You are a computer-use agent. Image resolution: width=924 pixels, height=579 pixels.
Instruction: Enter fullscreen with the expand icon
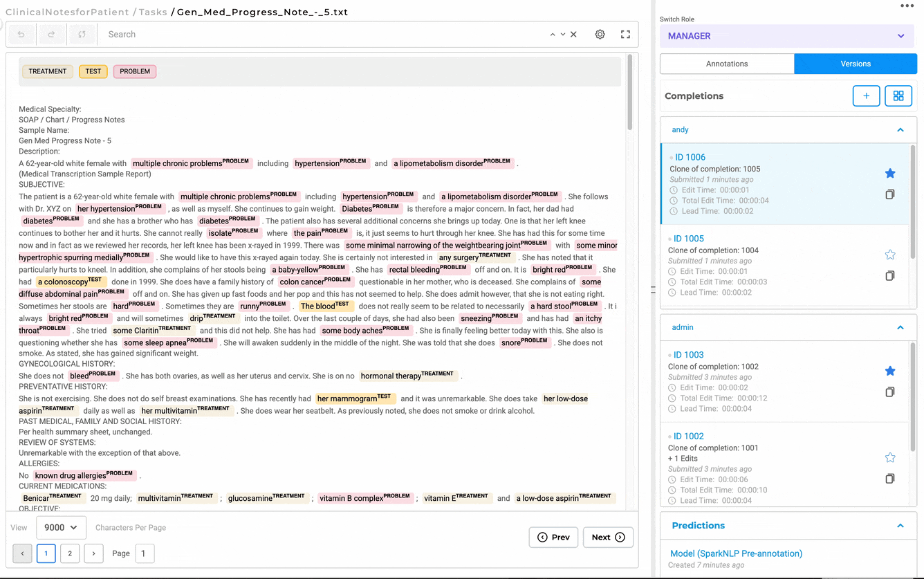[625, 35]
